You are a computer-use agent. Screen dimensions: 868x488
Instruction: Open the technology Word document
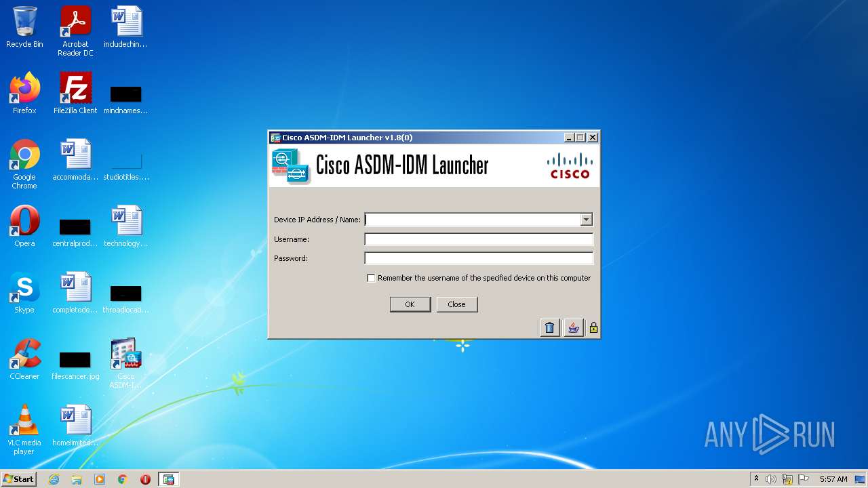[x=126, y=226]
